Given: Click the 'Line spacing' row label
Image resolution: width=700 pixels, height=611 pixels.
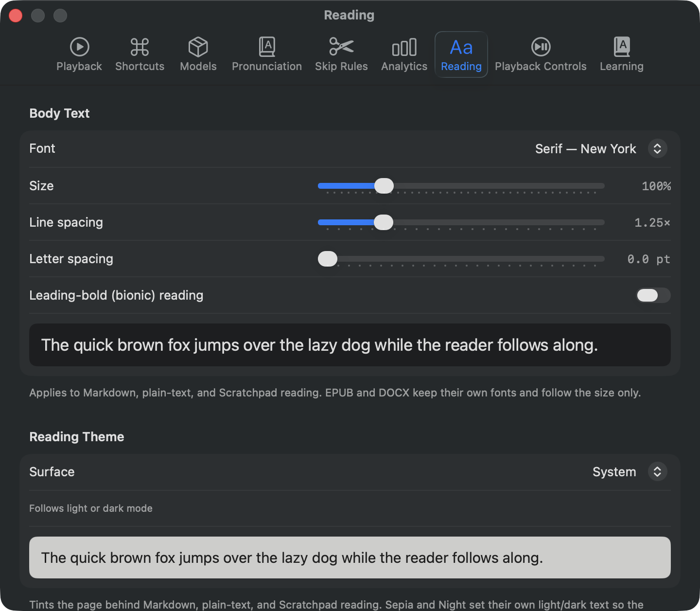Looking at the screenshot, I should [x=66, y=222].
